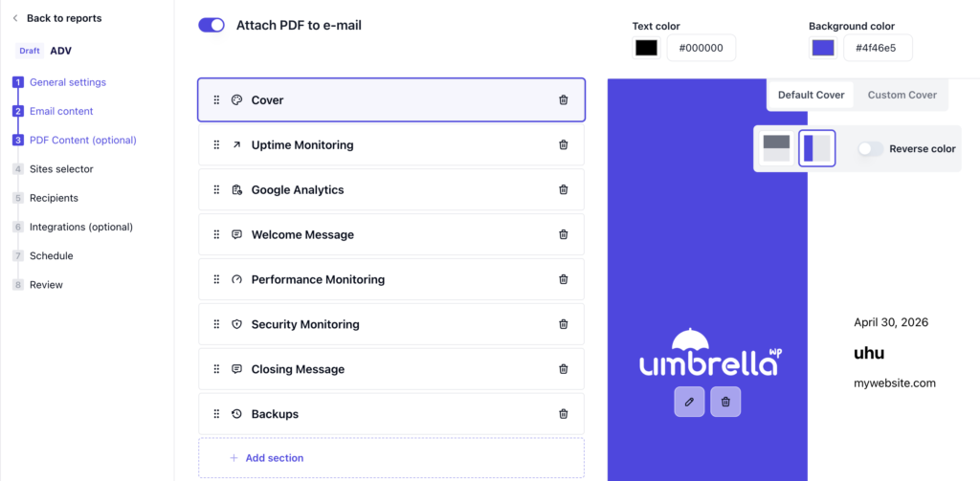Open the Text color black swatch

coord(646,48)
